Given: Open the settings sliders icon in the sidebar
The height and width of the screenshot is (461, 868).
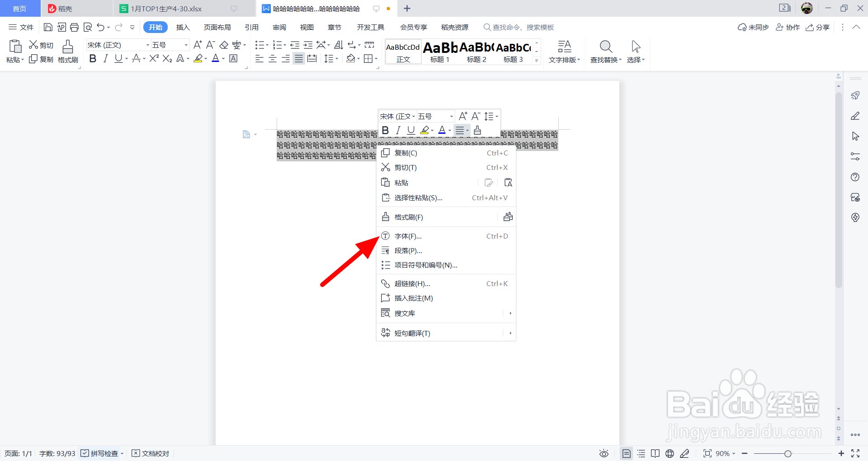Looking at the screenshot, I should click(x=855, y=156).
